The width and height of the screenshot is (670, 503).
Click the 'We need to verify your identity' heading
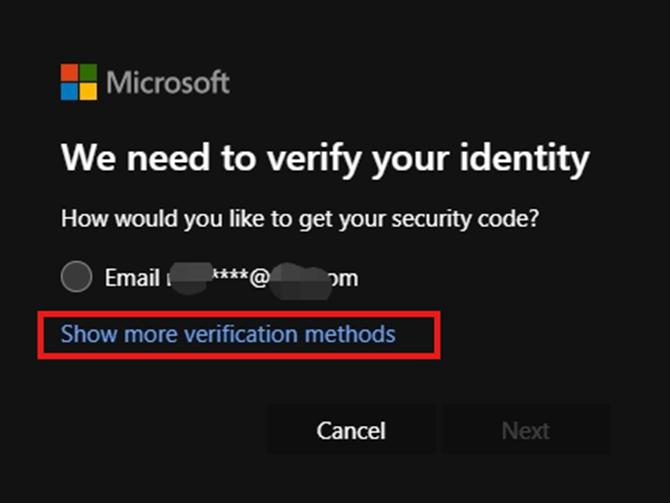(325, 159)
